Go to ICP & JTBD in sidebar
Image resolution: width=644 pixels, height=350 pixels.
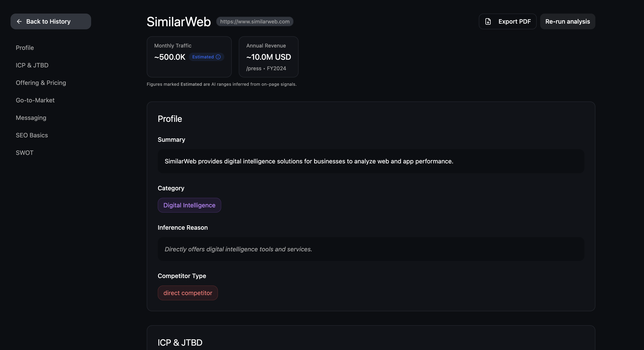pos(32,65)
